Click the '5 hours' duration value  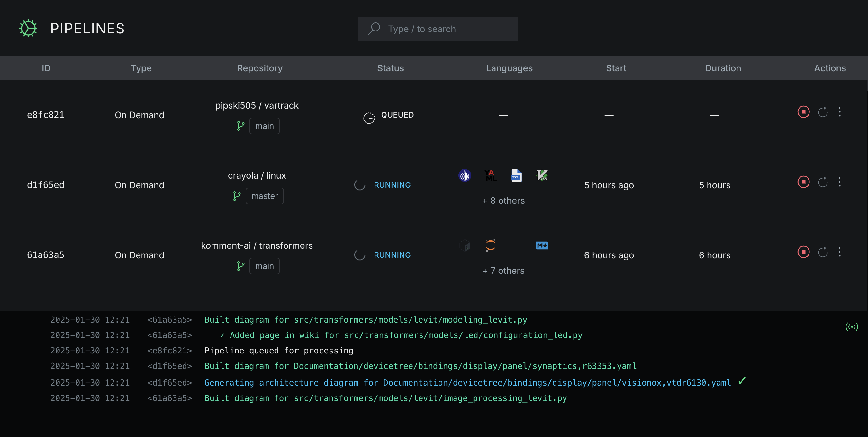point(714,185)
